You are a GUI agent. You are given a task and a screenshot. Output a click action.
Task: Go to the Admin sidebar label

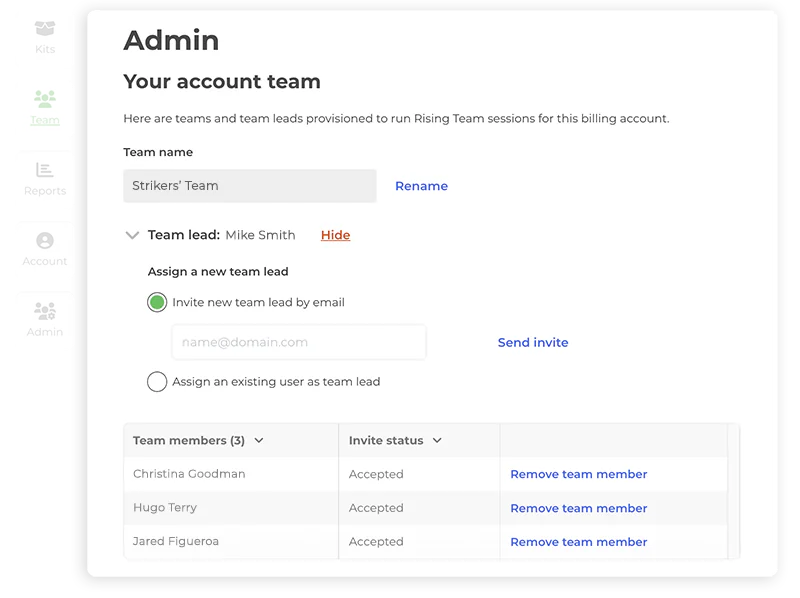click(45, 332)
